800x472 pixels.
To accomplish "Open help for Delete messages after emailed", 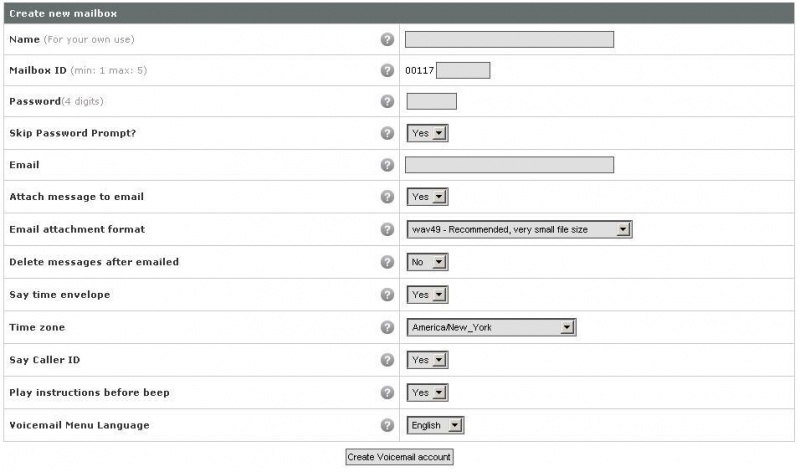I will 387,262.
